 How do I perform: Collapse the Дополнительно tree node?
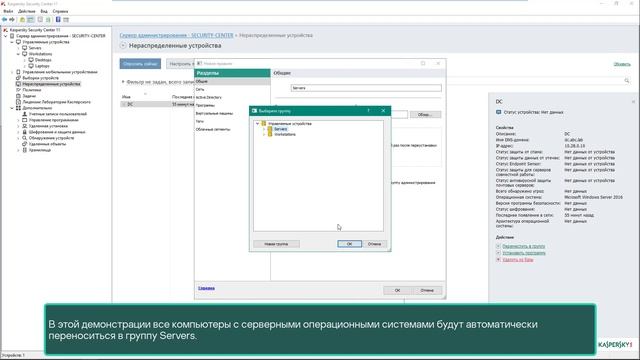(x=12, y=108)
